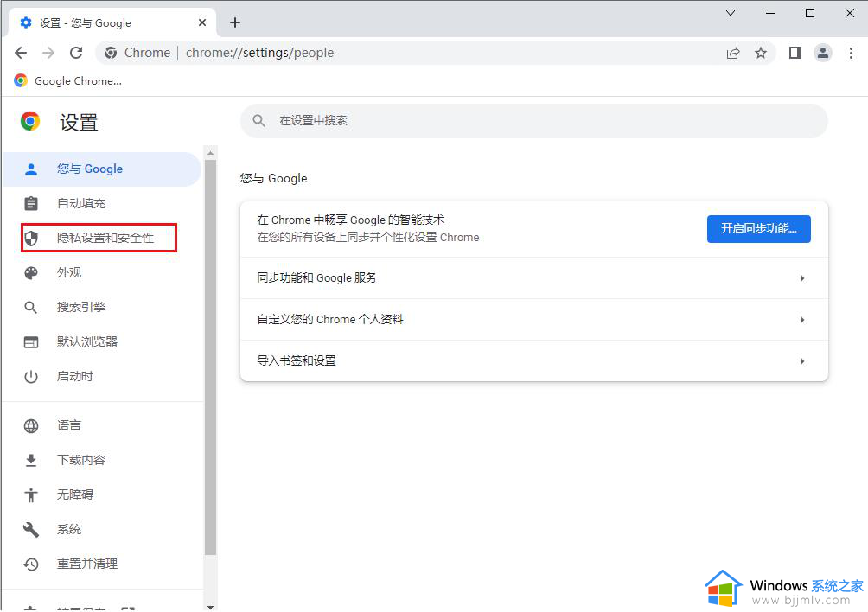Click the Chrome logo beside 设置

[x=30, y=121]
